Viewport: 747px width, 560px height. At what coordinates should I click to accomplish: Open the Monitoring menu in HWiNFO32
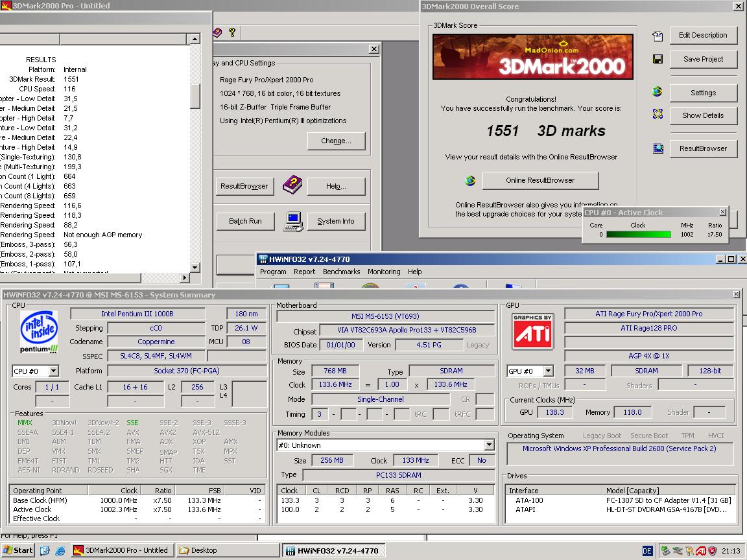click(x=384, y=272)
